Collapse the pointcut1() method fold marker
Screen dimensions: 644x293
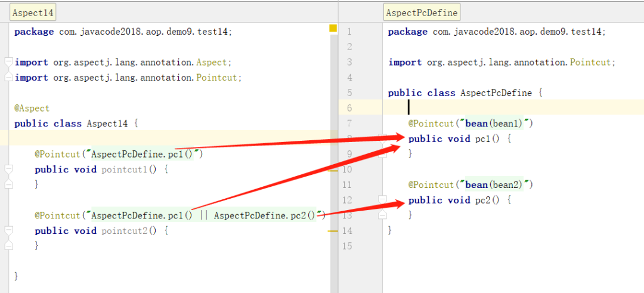pos(8,169)
